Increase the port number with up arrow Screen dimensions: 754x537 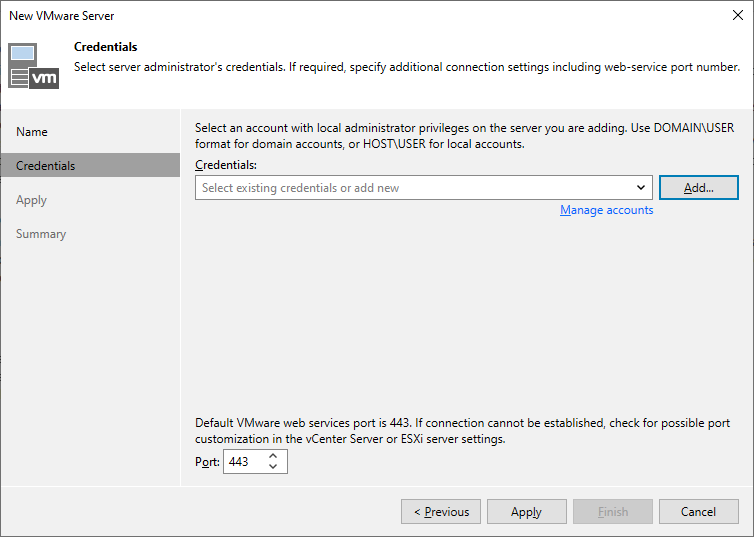coord(273,456)
